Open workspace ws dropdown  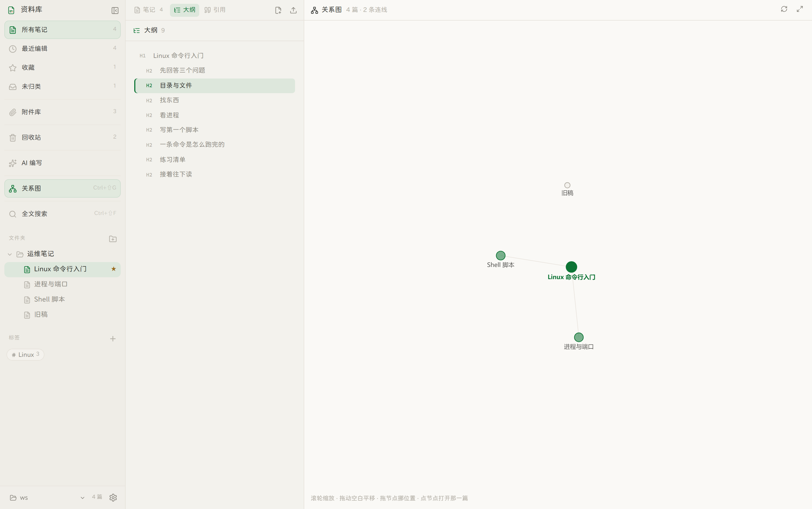[47, 498]
